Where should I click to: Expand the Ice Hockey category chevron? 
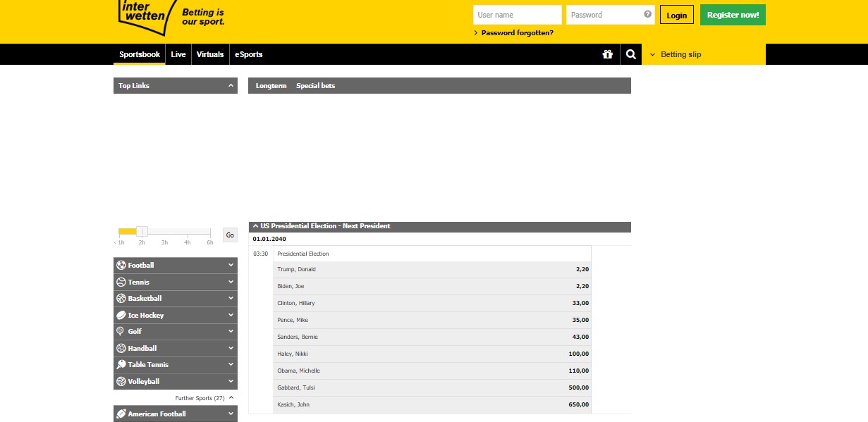coord(231,315)
